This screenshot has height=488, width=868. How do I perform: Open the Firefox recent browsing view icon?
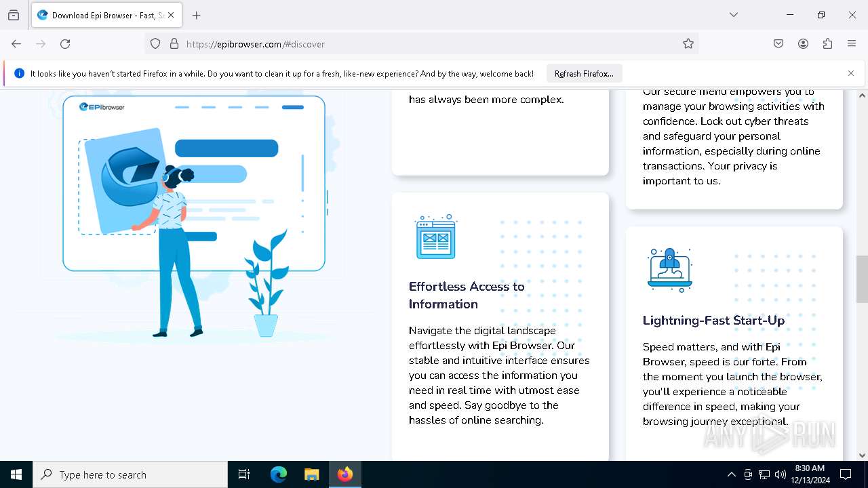point(14,15)
